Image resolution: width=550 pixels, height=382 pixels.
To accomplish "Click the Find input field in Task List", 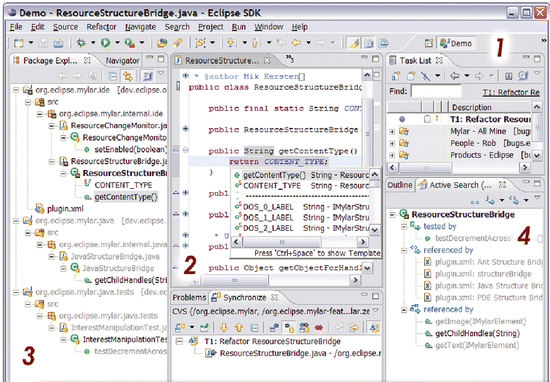I will 436,92.
